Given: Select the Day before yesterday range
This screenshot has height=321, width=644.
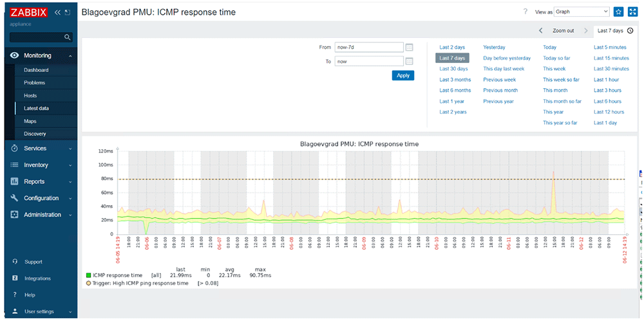Looking at the screenshot, I should tap(507, 59).
